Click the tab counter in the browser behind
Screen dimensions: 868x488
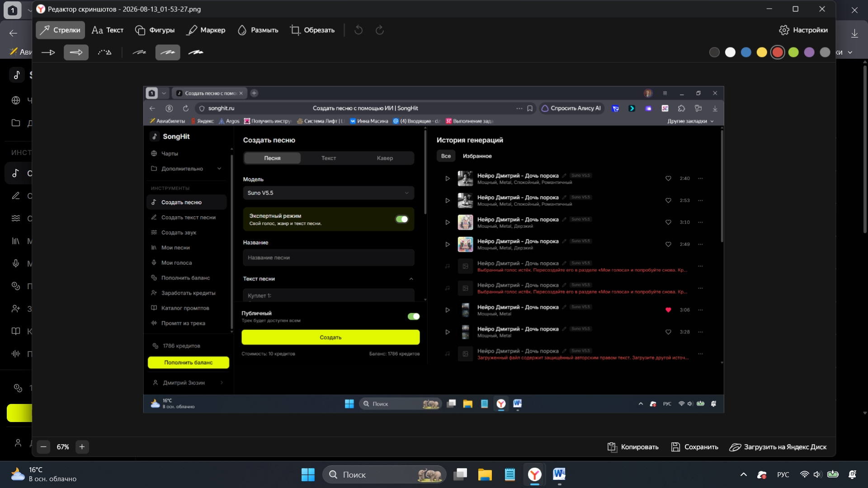pos(12,10)
